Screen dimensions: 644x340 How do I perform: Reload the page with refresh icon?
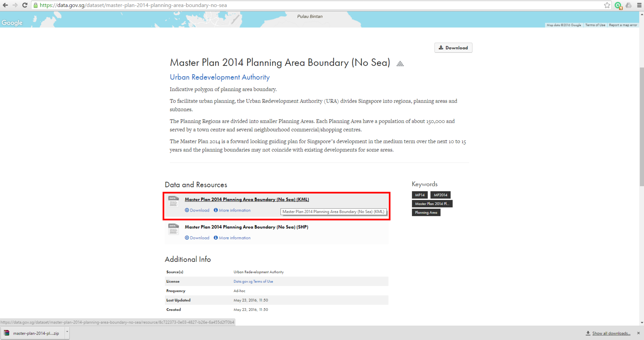click(25, 5)
